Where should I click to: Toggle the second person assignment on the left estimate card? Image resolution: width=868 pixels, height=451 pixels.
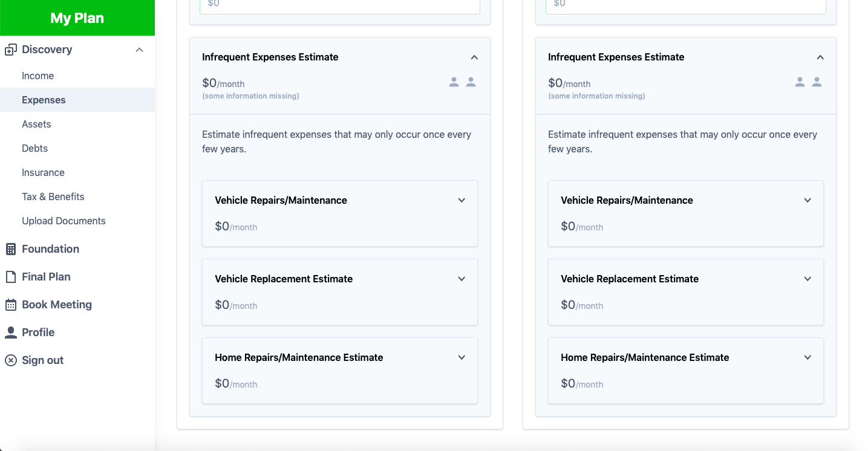click(471, 82)
